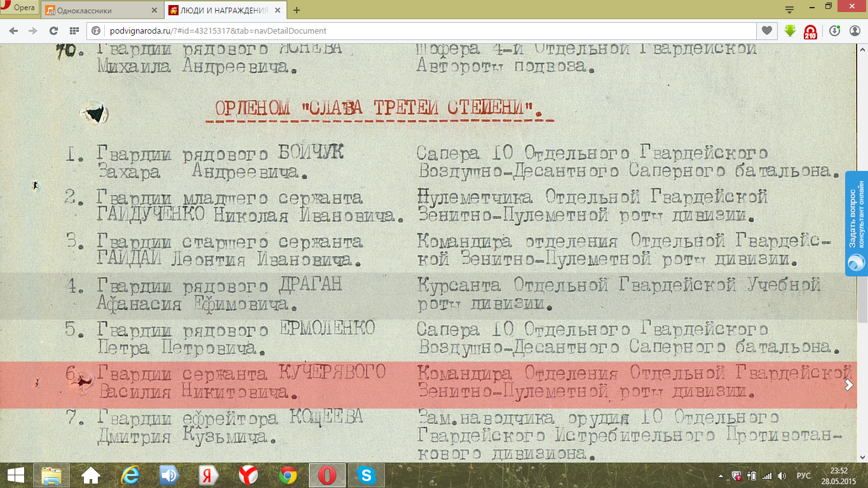Open the Opera main menu

(19, 8)
